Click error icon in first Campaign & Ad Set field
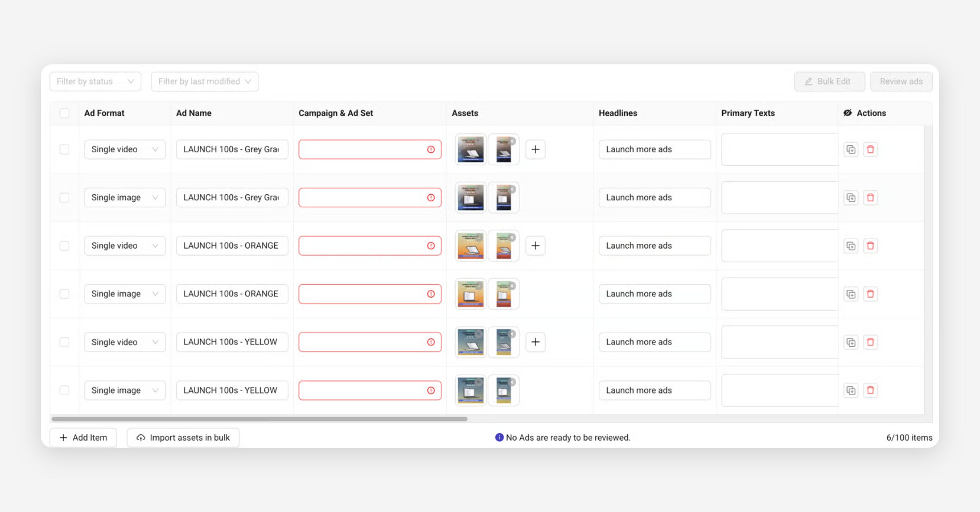The height and width of the screenshot is (512, 980). (x=431, y=149)
